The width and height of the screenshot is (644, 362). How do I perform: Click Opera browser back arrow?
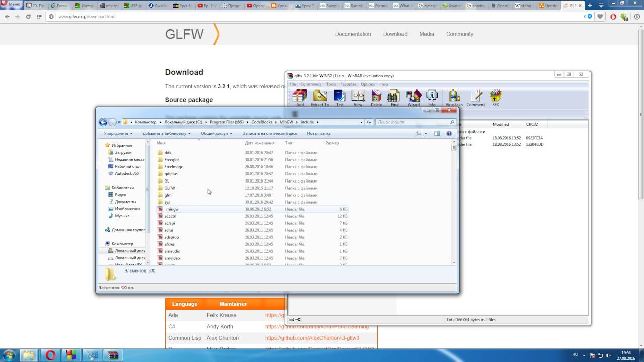point(7,17)
